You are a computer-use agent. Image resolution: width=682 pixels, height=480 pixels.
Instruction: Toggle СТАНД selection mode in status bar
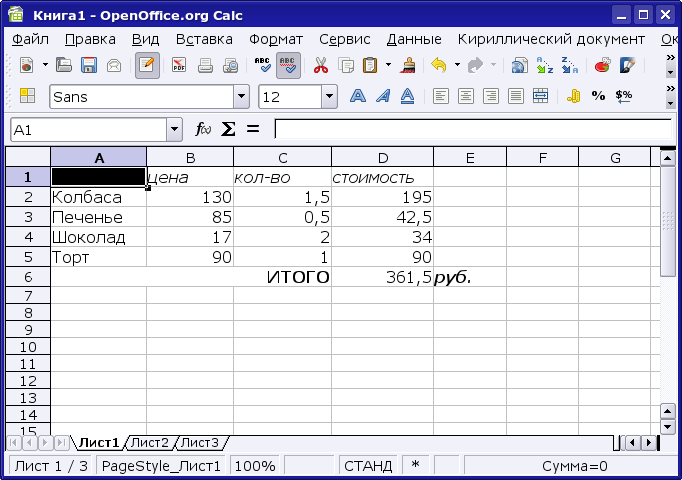(x=367, y=466)
